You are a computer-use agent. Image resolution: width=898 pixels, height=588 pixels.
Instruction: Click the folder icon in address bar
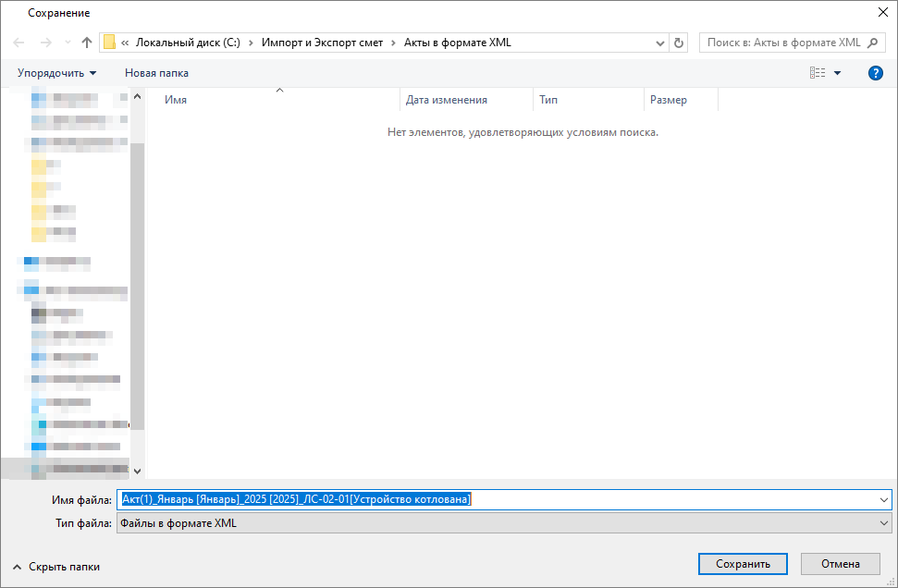point(110,43)
